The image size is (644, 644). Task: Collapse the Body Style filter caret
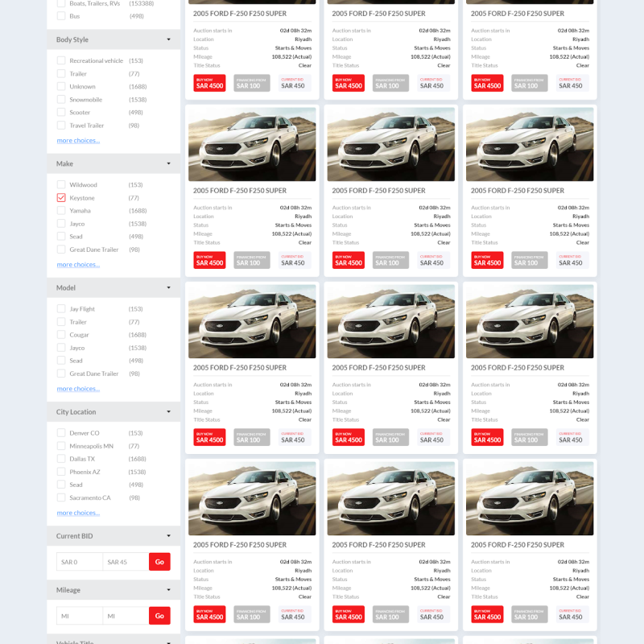(x=168, y=39)
